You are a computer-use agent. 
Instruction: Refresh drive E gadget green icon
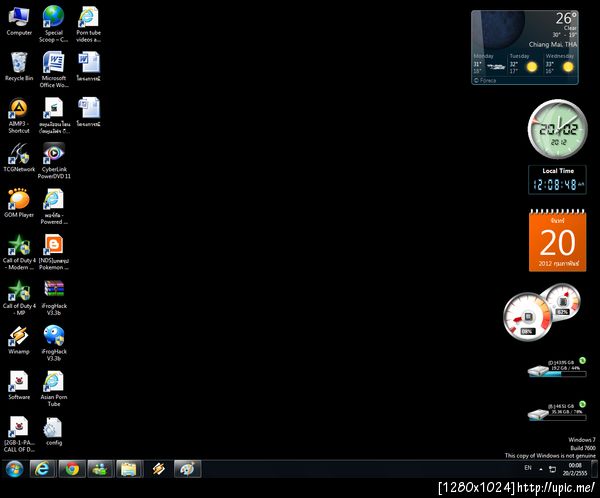click(x=582, y=404)
